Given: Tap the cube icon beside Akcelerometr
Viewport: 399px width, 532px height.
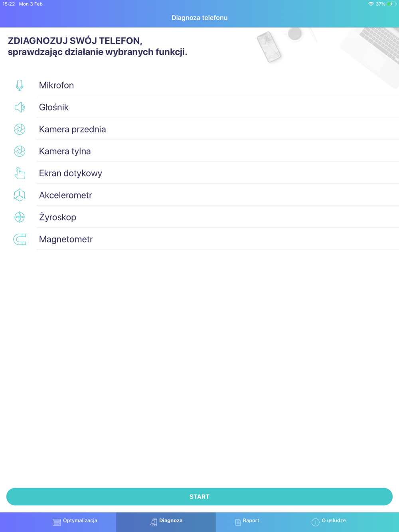Looking at the screenshot, I should [x=20, y=195].
